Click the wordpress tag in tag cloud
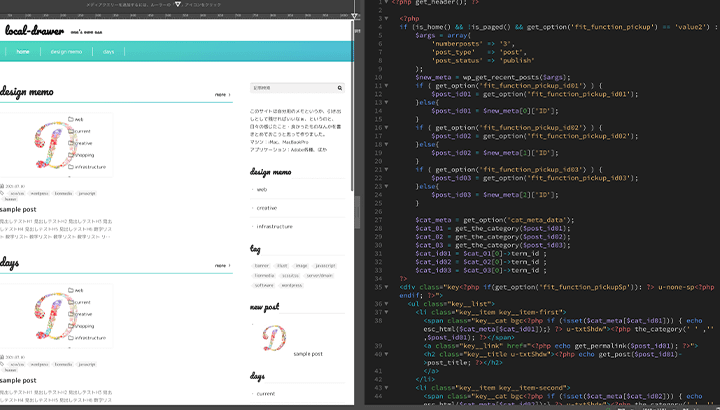720x410 pixels. point(292,285)
